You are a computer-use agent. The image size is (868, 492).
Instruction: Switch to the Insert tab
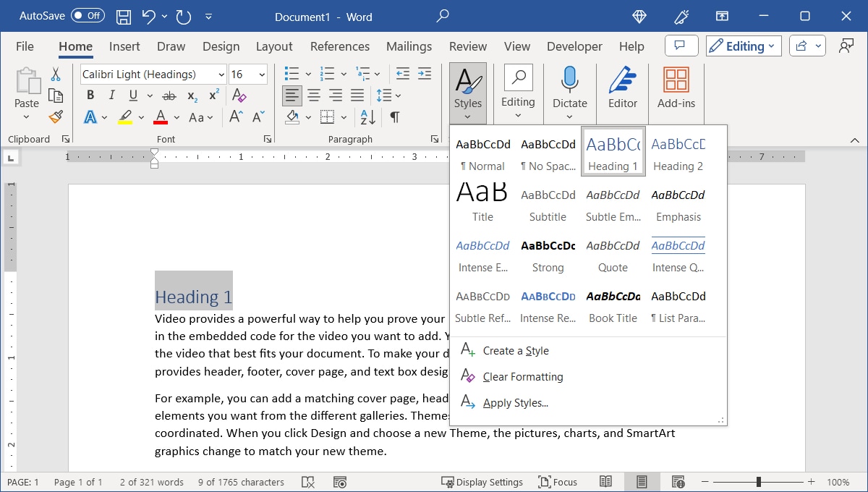[124, 46]
